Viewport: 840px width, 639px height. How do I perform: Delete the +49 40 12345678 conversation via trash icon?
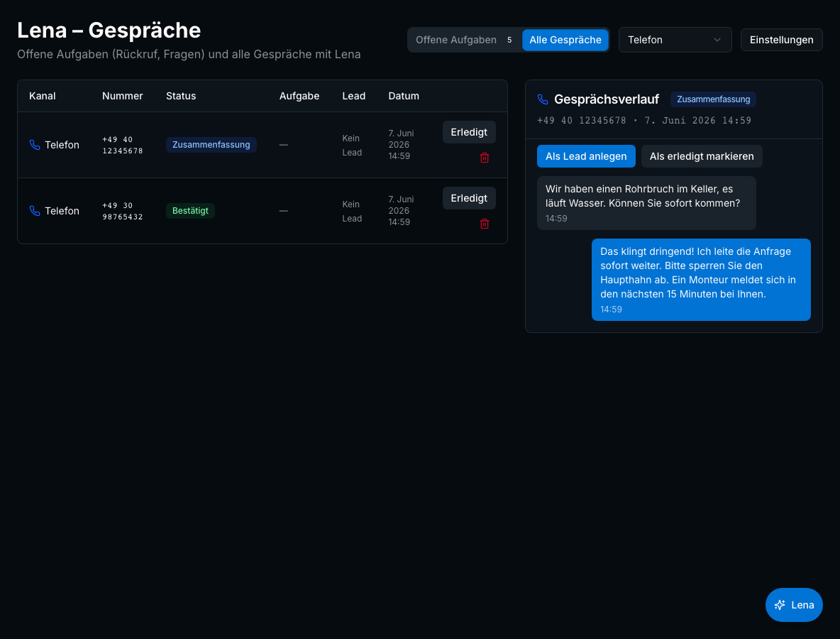tap(485, 158)
